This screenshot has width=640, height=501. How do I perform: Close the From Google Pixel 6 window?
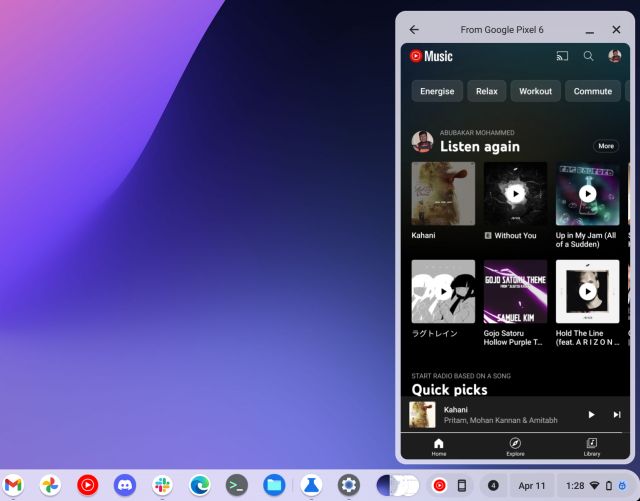click(616, 29)
